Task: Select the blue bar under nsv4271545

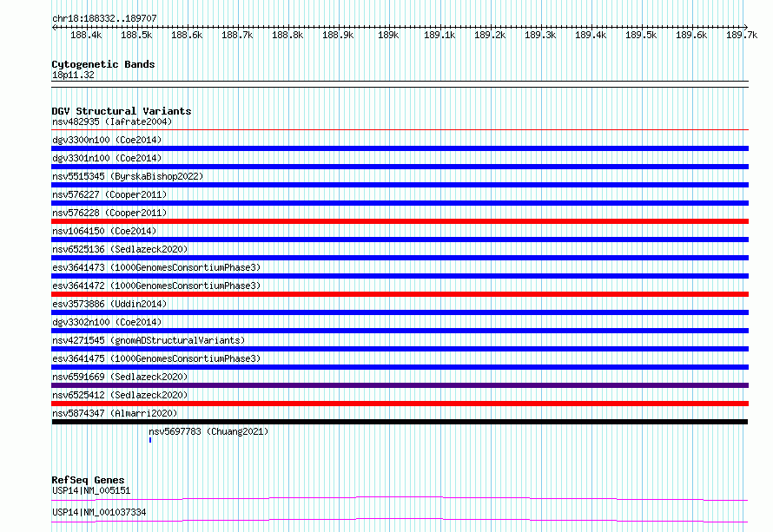Action: pyautogui.click(x=400, y=349)
